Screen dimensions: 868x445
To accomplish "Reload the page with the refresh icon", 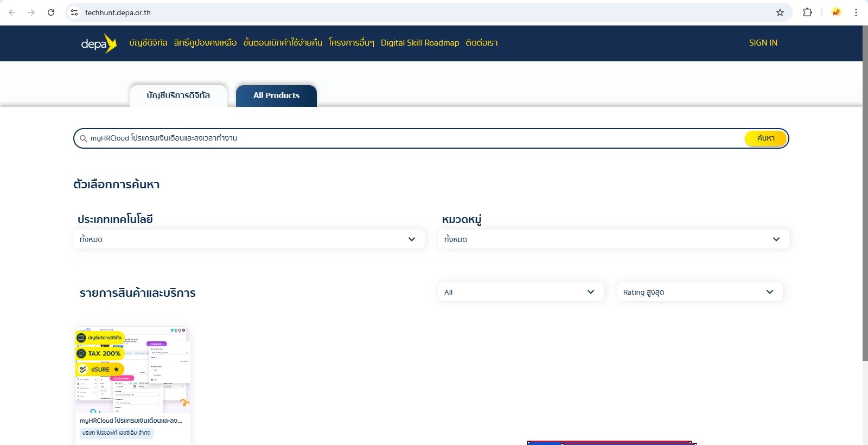I will (51, 12).
